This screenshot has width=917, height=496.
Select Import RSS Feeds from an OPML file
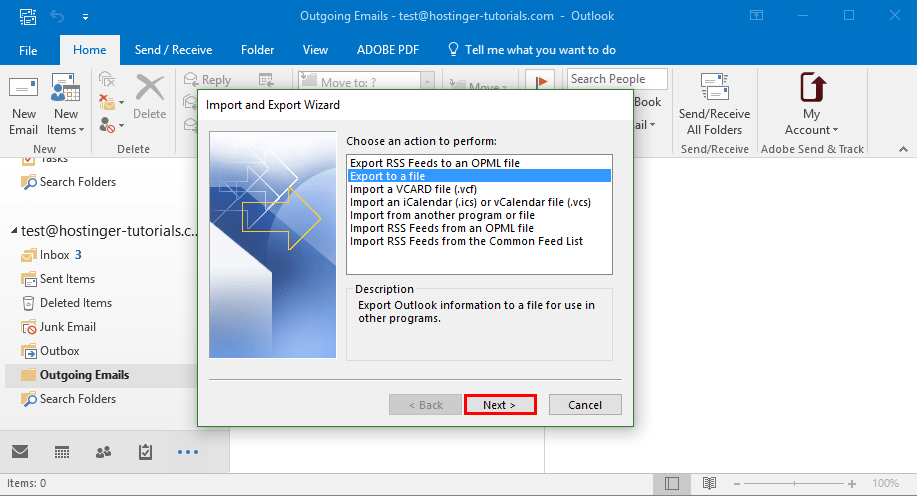(479, 228)
